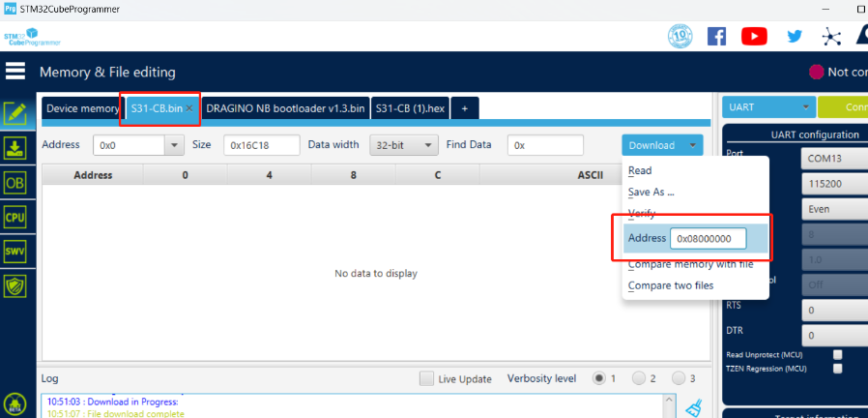Click the ASCII column header

click(x=592, y=175)
